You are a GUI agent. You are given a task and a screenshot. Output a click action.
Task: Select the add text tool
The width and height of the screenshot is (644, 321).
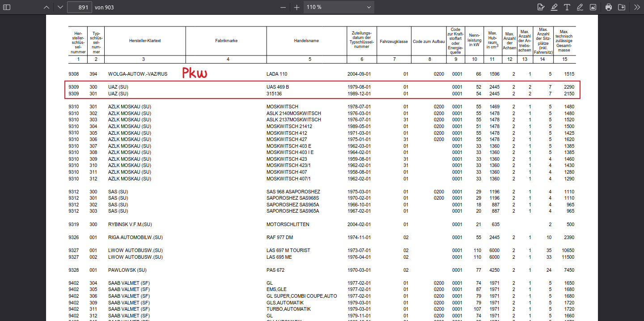567,7
